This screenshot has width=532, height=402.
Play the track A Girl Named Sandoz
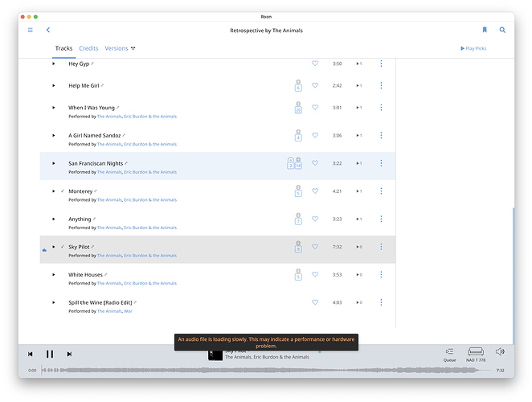tap(54, 135)
